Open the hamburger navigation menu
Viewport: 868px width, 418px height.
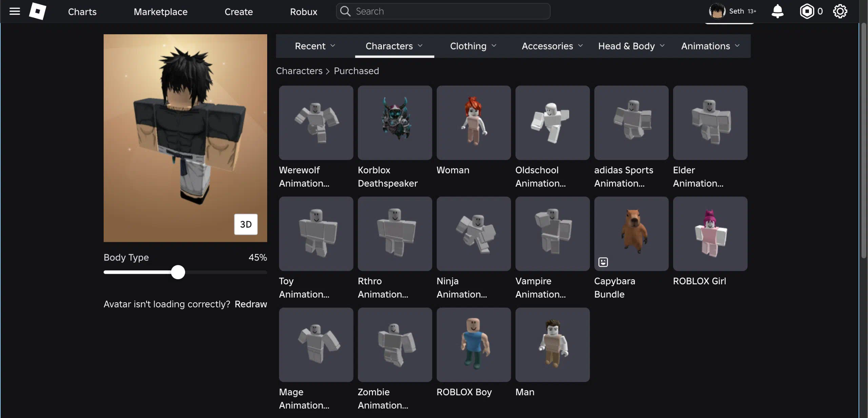pyautogui.click(x=15, y=12)
